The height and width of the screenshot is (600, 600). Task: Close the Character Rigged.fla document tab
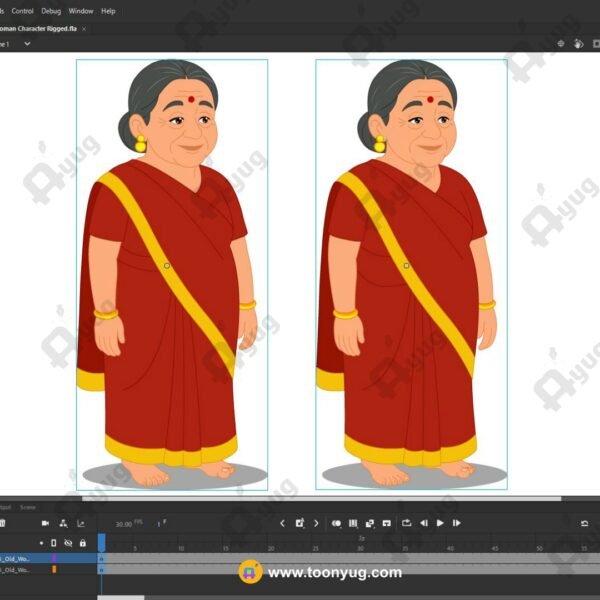(84, 29)
